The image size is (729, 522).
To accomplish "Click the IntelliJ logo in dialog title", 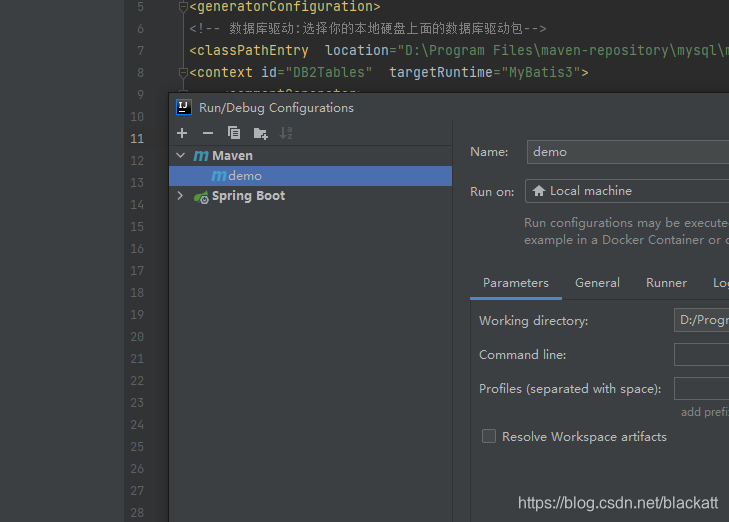I will click(184, 107).
